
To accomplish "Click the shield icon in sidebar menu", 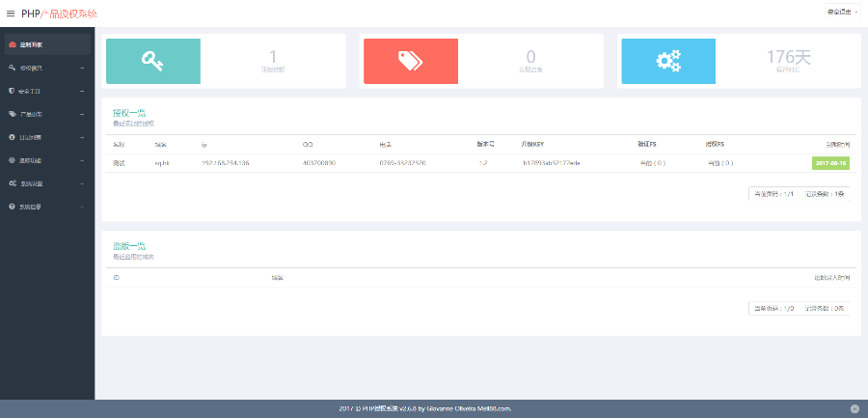I will pyautogui.click(x=12, y=91).
